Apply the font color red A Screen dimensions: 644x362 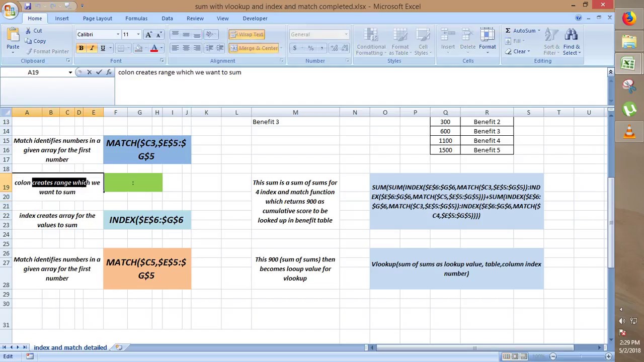coord(154,48)
